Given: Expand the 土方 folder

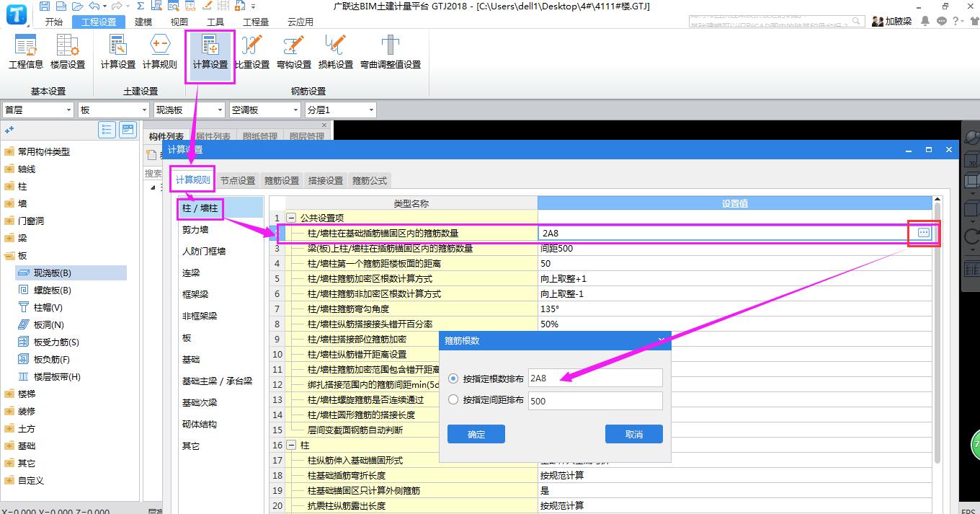Looking at the screenshot, I should 9,429.
